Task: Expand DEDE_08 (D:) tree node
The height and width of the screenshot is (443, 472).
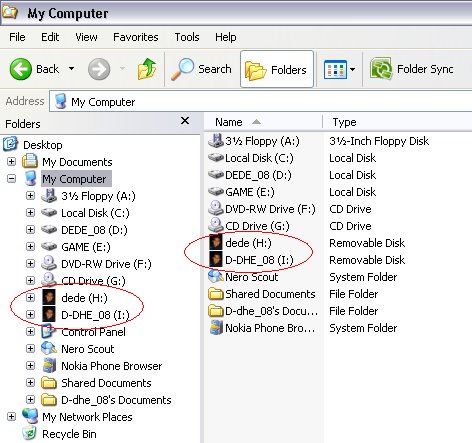Action: click(x=30, y=230)
